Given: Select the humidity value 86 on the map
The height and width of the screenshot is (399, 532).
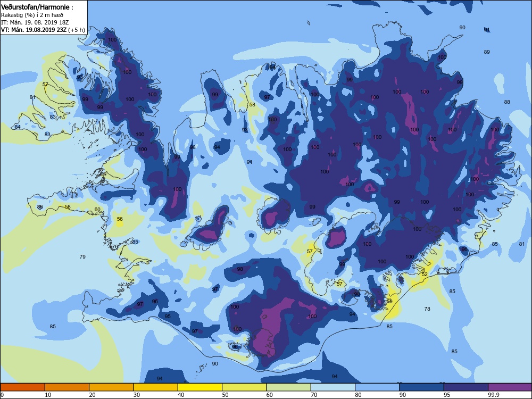Looking at the screenshot, I should click(40, 207).
